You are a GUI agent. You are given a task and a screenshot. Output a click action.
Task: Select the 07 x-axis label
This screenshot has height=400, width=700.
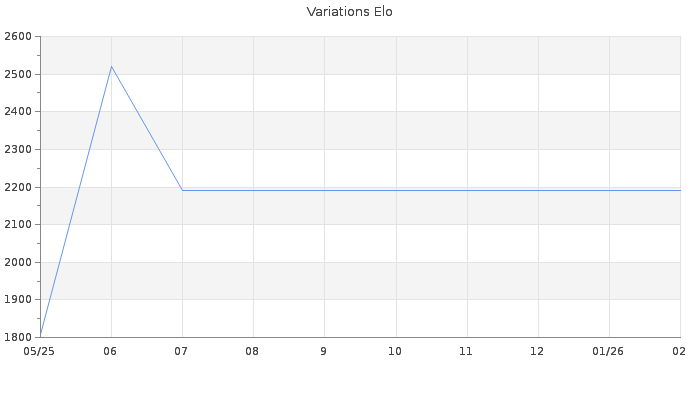tap(182, 351)
